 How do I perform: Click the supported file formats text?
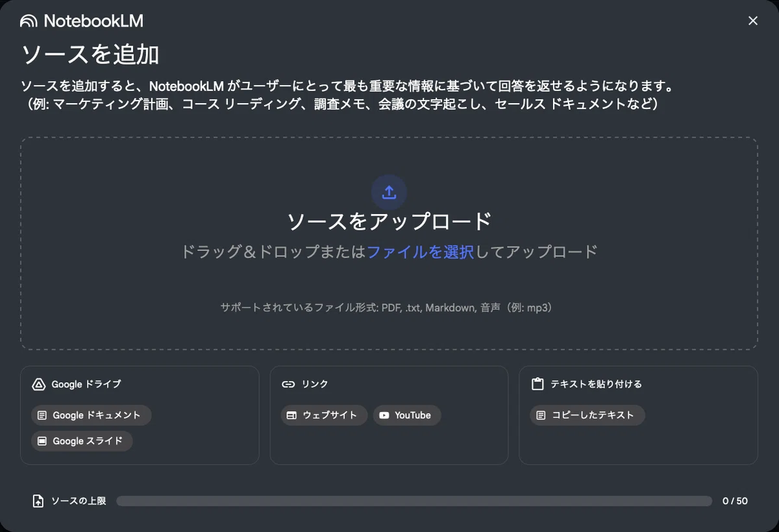[386, 308]
